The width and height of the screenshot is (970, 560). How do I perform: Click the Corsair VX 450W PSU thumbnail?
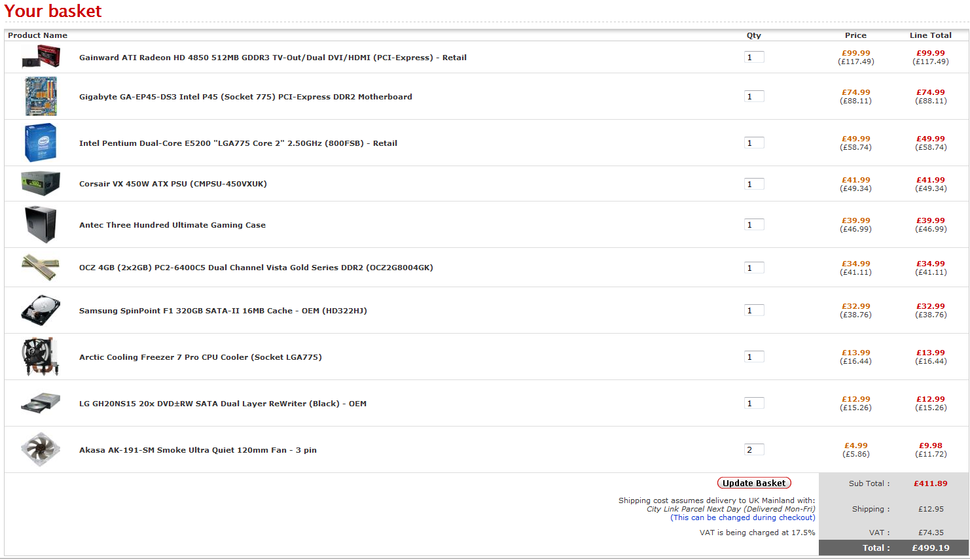point(41,183)
